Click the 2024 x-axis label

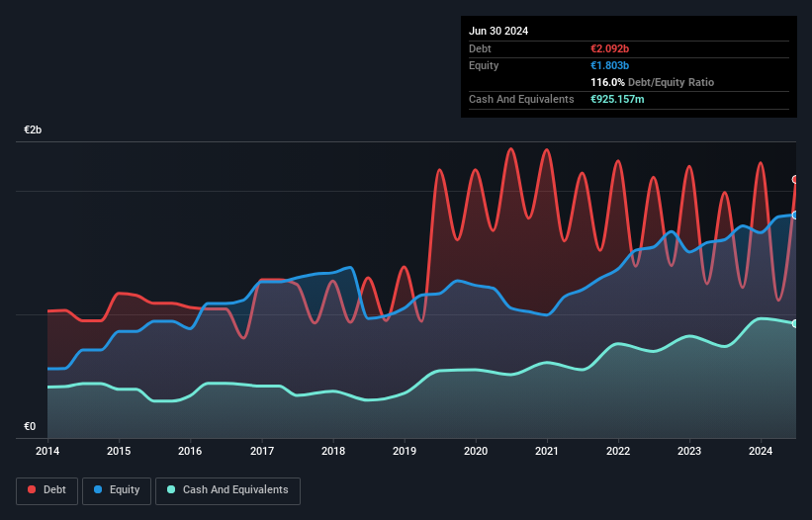(x=761, y=451)
